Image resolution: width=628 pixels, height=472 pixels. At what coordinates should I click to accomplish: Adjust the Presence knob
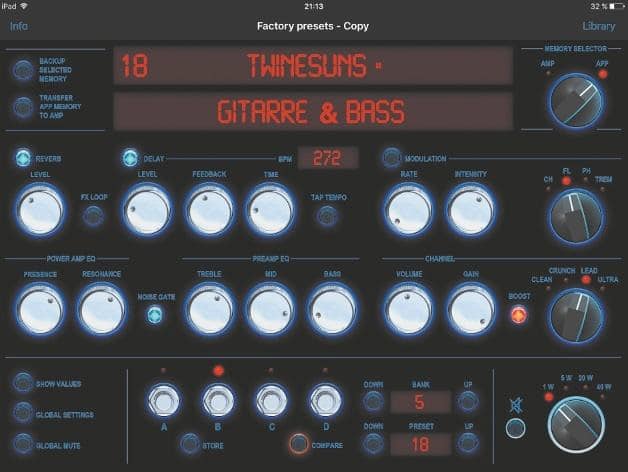[x=40, y=310]
